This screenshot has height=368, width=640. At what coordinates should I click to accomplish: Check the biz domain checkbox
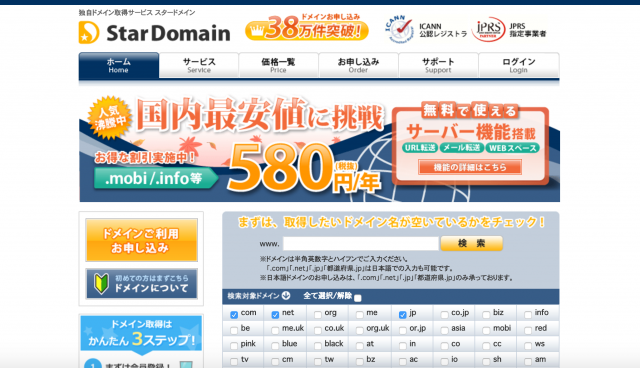(x=486, y=315)
